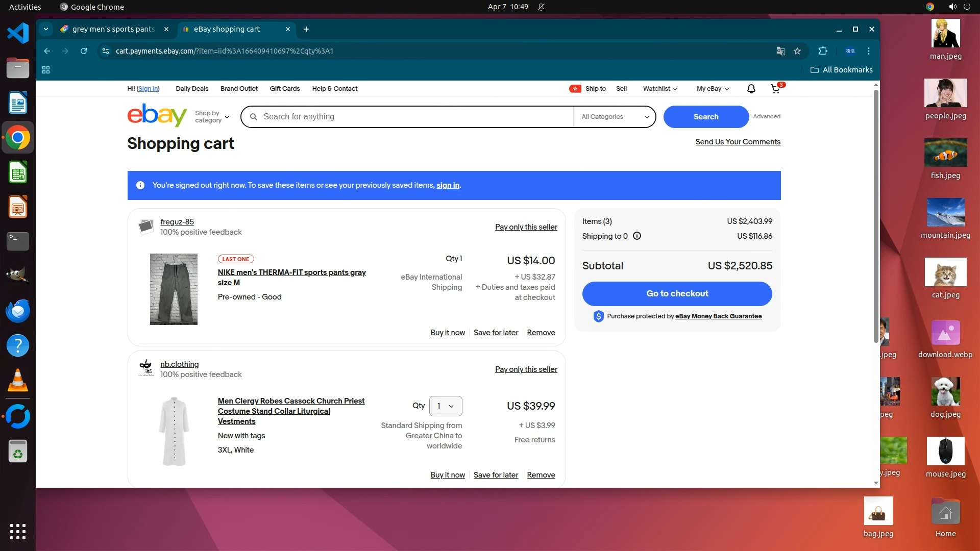Image resolution: width=980 pixels, height=551 pixels.
Task: Click the gray NIKE pants thumbnail
Action: click(x=174, y=289)
